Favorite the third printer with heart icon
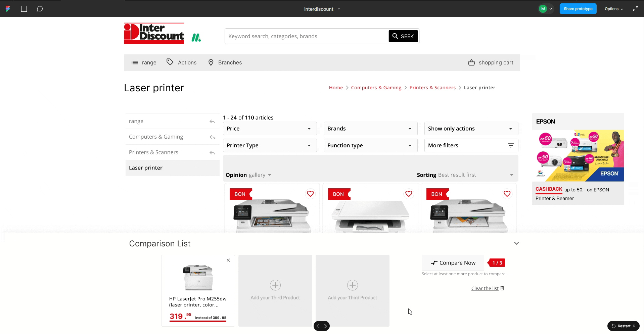Screen dimensions: 644x334 pyautogui.click(x=507, y=194)
